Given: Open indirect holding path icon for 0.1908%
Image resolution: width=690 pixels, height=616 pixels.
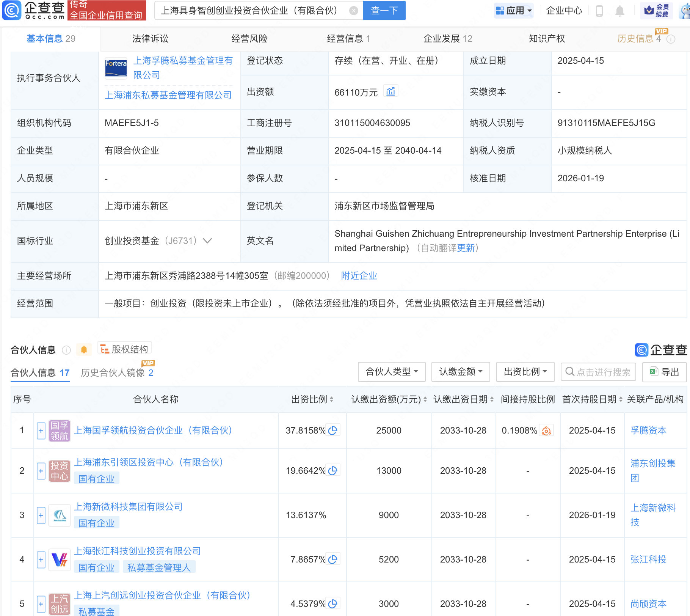Looking at the screenshot, I should point(546,431).
